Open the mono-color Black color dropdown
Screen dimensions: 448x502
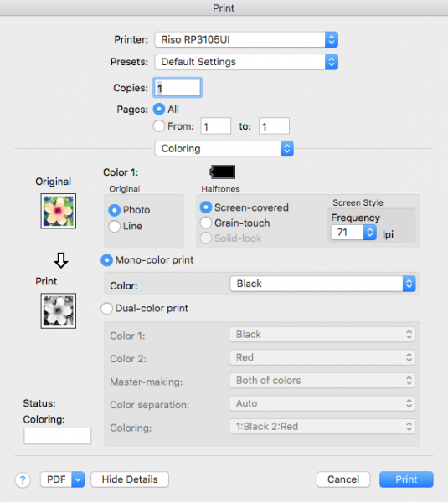(x=322, y=284)
